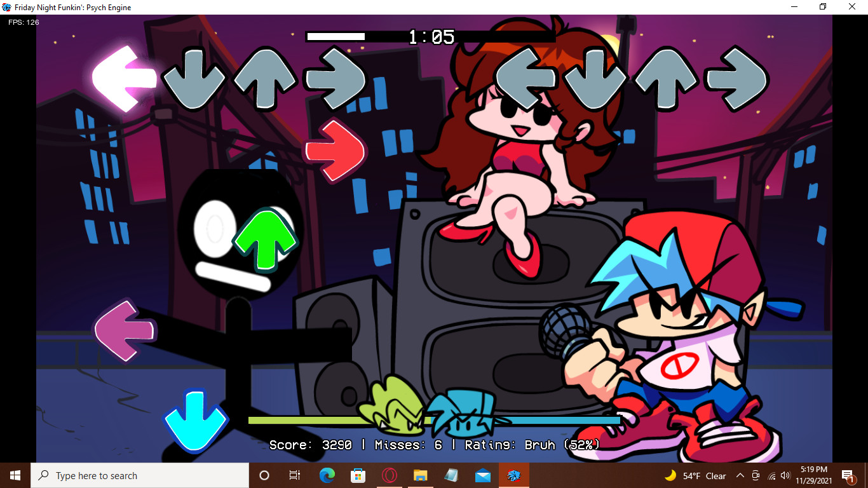Click the glowing white left arrow receptor

coord(125,79)
